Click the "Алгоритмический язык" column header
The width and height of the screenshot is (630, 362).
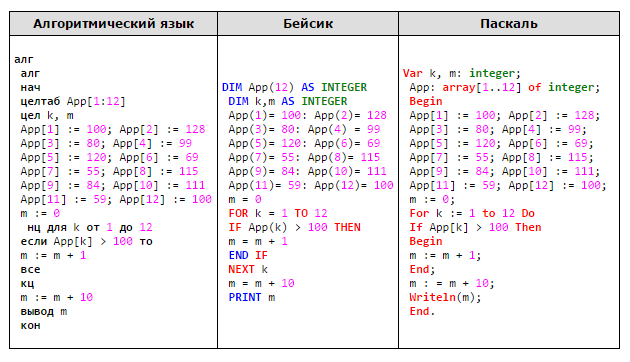(x=113, y=24)
